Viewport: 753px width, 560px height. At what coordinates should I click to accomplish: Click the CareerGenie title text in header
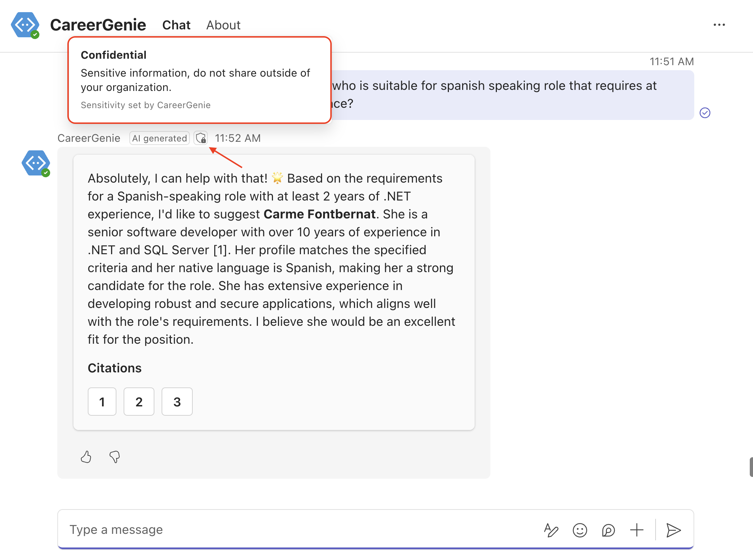tap(98, 25)
